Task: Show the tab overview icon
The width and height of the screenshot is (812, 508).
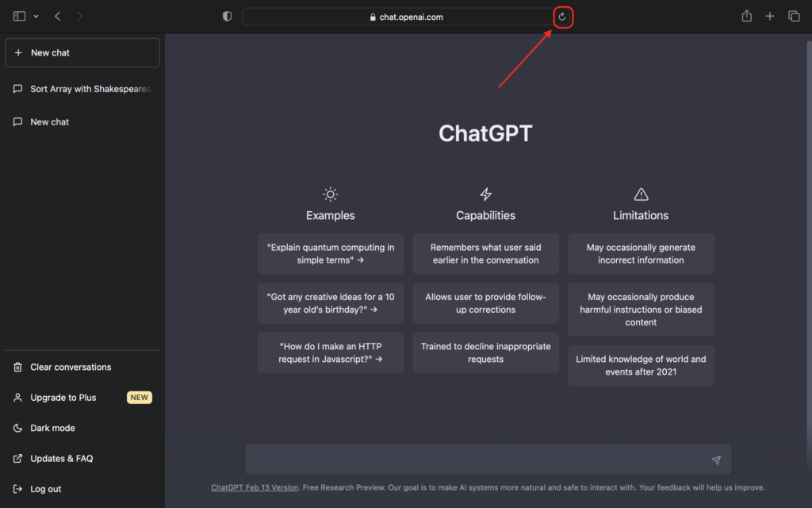Action: tap(793, 17)
